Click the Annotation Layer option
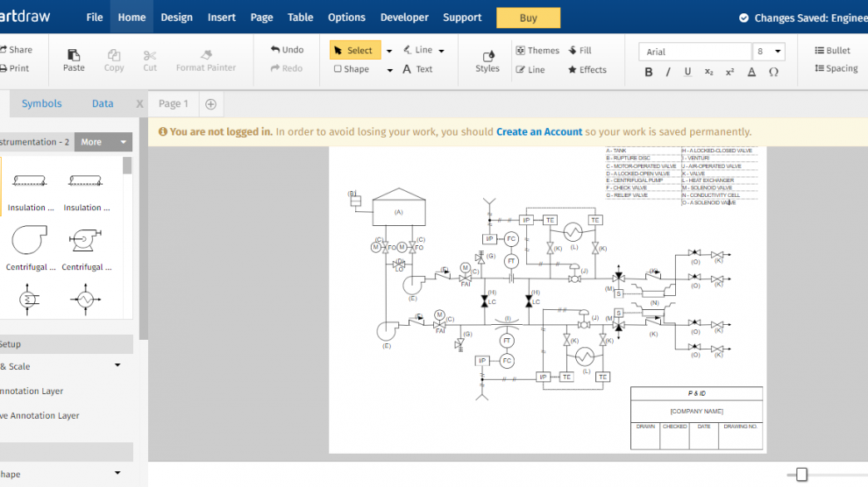 tap(32, 391)
